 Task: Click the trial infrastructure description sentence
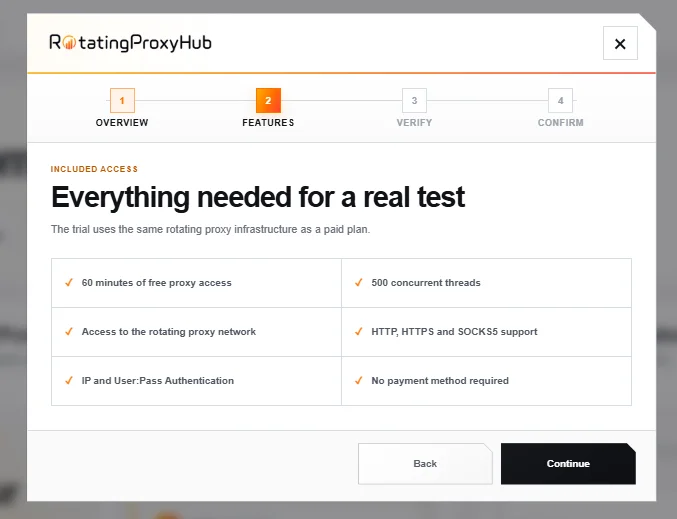(x=210, y=229)
